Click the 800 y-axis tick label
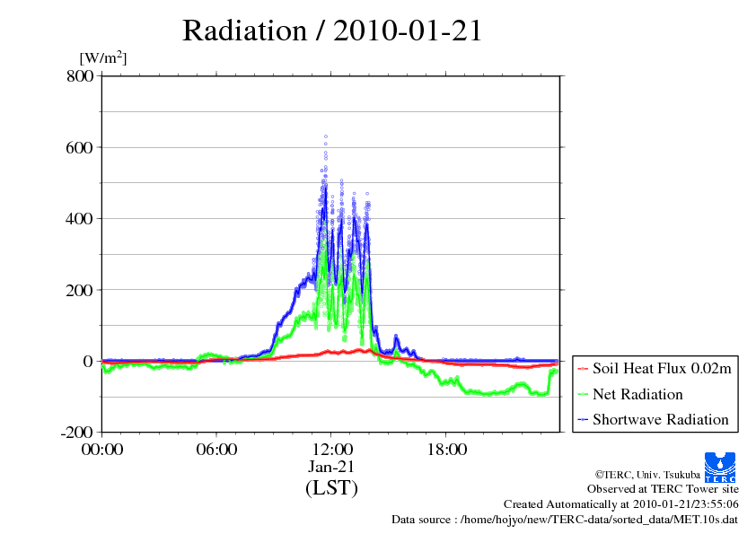The width and height of the screenshot is (756, 534). tap(80, 76)
